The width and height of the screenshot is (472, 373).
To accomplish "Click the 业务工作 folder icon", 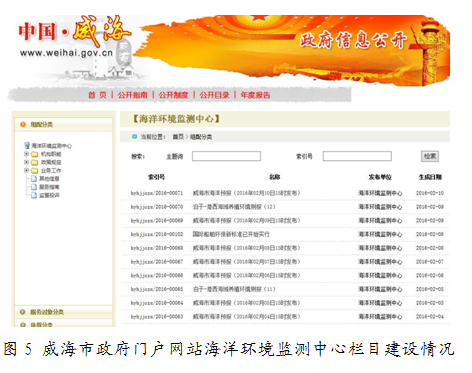I will click(35, 171).
